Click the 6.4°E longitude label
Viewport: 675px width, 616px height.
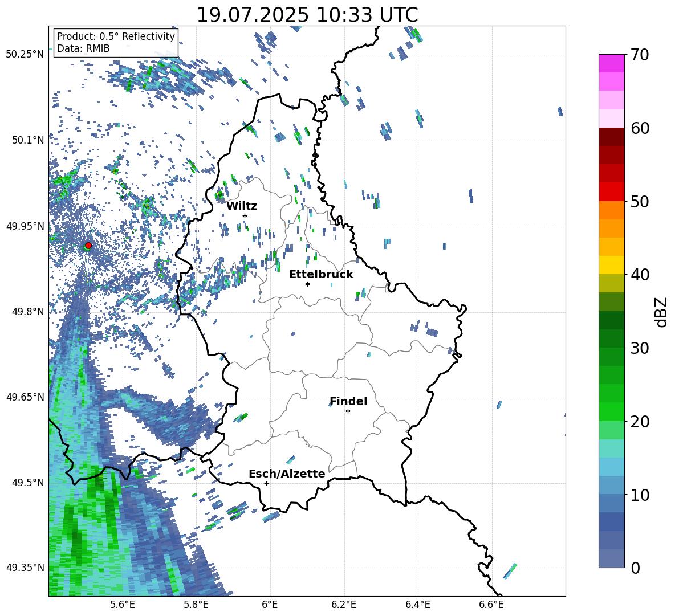pos(417,605)
